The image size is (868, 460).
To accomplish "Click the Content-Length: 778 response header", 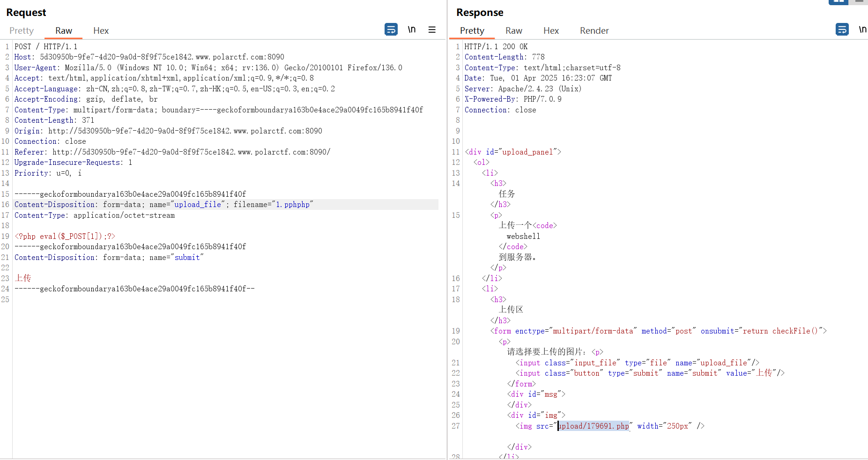I will pos(504,57).
